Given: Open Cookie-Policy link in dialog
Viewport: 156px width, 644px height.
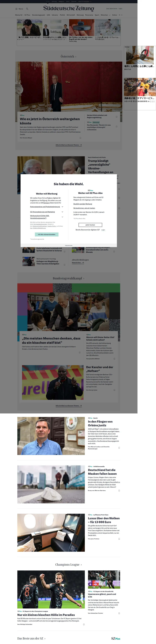Looking at the screenshot, I should pos(52,226).
